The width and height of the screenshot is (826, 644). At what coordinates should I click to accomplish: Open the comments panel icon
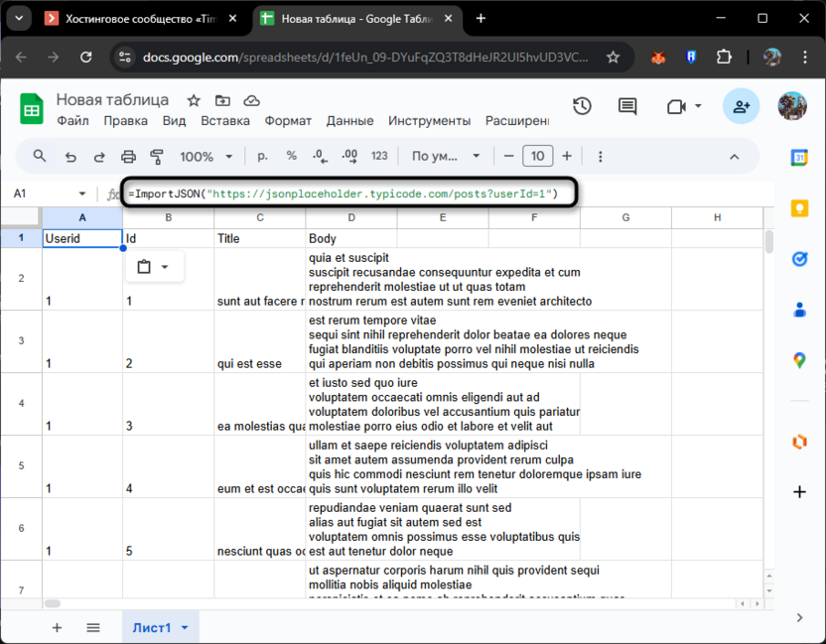[x=627, y=106]
